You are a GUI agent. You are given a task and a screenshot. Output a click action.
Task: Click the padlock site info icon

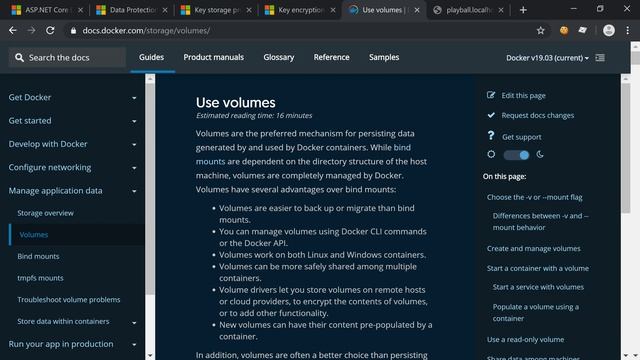pos(73,31)
